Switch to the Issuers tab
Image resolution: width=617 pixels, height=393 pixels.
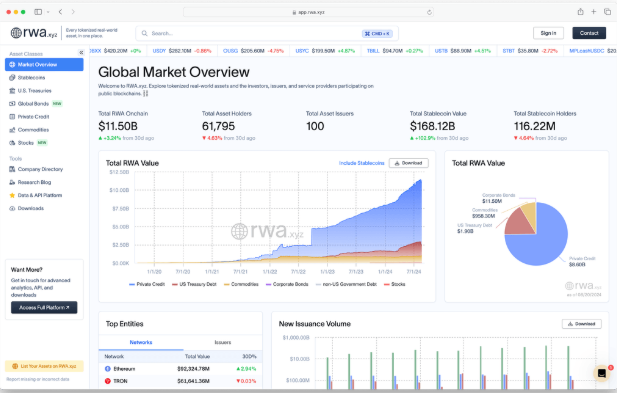223,342
